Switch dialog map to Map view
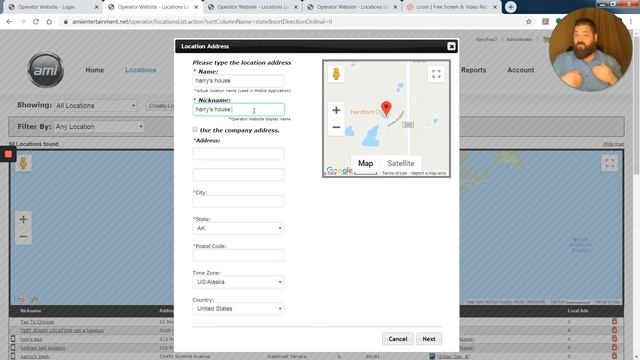The height and width of the screenshot is (360, 640). tap(365, 163)
